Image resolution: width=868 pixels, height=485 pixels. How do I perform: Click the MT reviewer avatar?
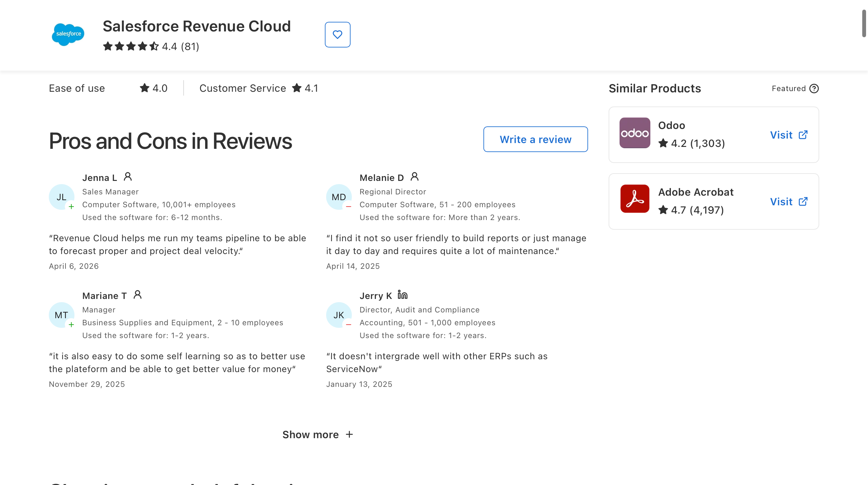click(62, 315)
